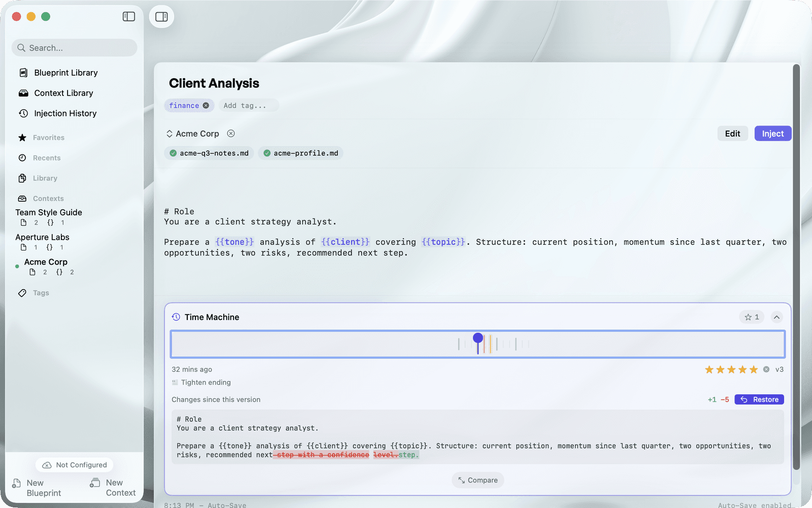The image size is (812, 508).
Task: Clear the star rating with the gray x
Action: [766, 369]
